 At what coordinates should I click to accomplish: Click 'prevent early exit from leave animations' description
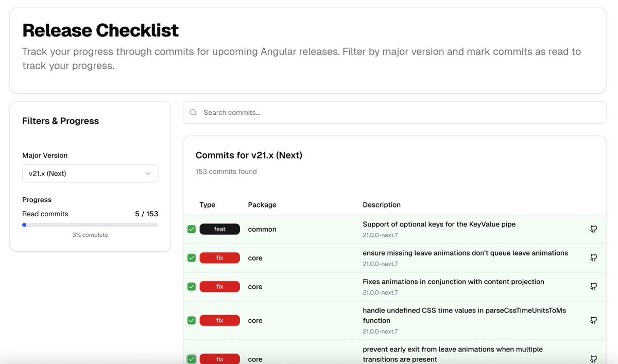click(x=453, y=354)
